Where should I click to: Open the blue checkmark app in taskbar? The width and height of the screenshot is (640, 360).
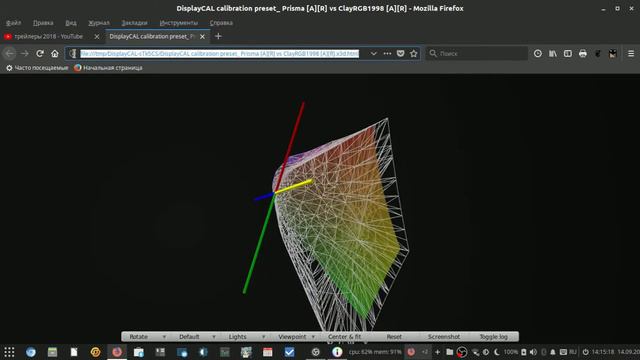click(x=289, y=352)
